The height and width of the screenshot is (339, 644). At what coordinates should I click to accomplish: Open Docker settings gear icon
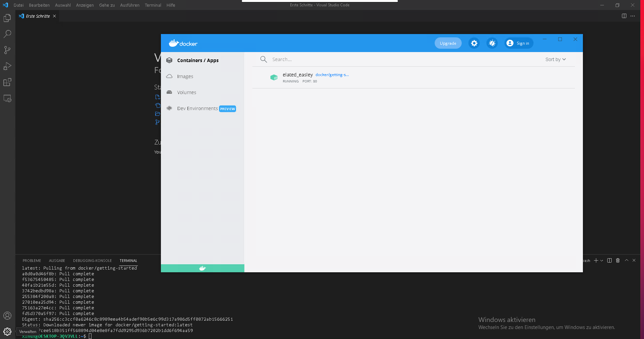[474, 43]
